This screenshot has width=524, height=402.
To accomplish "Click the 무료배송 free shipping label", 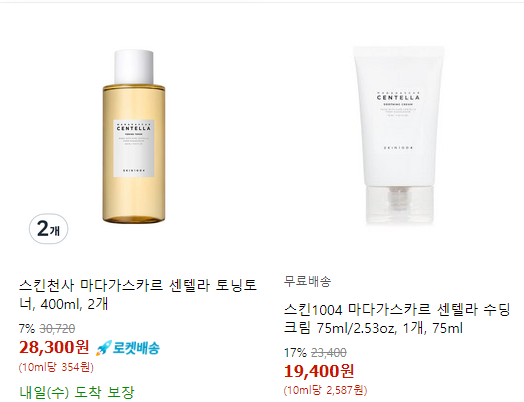I will coord(307,281).
